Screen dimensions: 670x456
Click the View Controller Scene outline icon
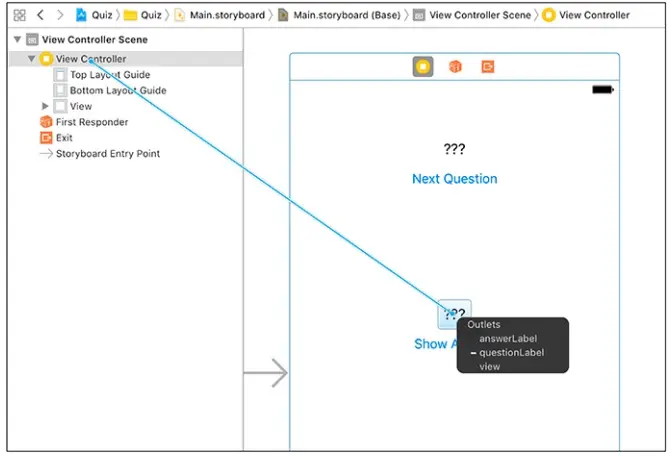coord(32,40)
